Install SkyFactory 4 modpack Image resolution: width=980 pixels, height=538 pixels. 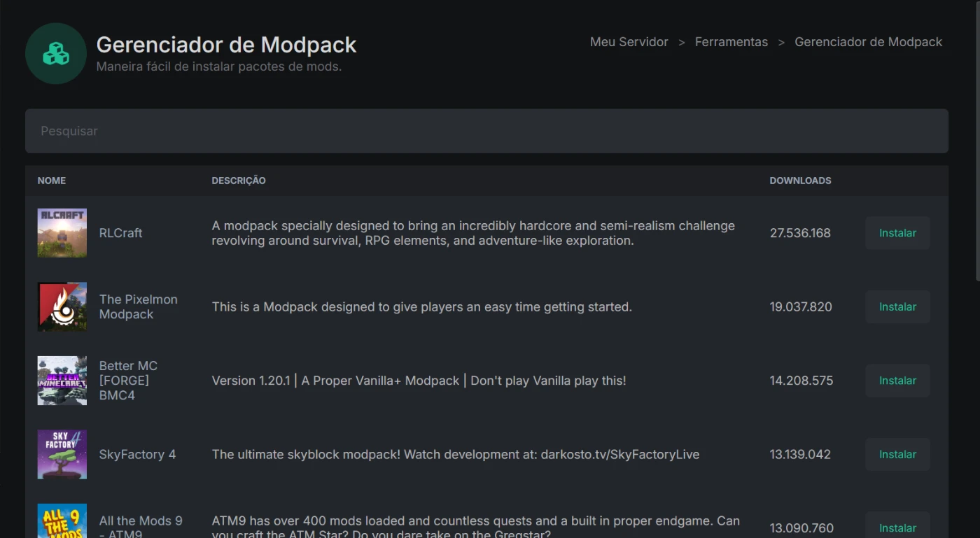pos(897,455)
